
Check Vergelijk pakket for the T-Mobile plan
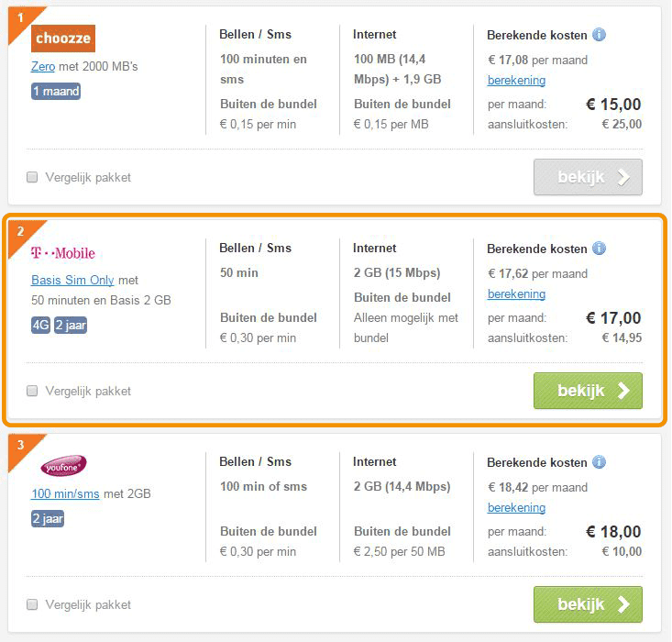pos(32,391)
